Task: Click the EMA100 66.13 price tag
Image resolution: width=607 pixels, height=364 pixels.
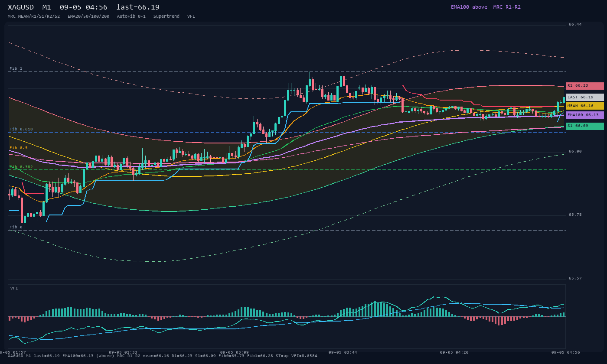Action: 585,115
